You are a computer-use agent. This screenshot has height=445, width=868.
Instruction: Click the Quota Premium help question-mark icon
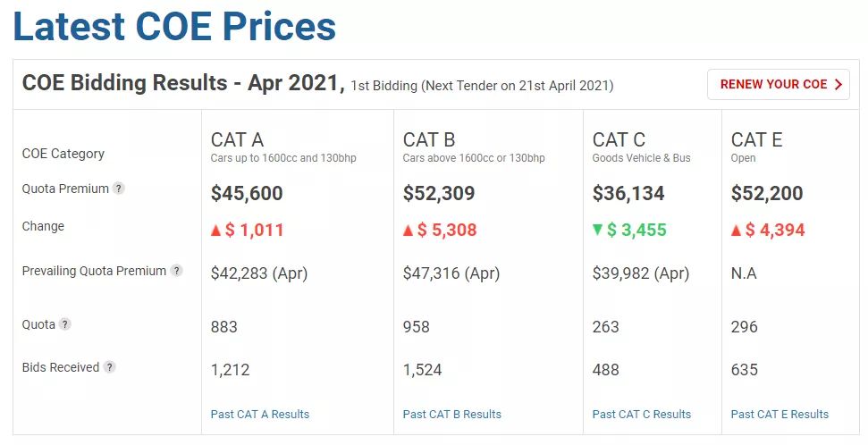click(119, 189)
